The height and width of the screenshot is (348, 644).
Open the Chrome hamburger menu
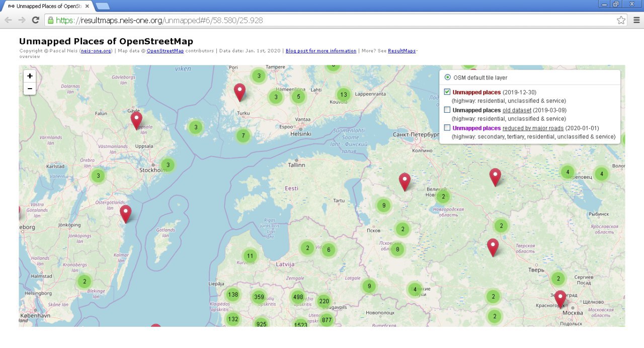click(x=636, y=20)
